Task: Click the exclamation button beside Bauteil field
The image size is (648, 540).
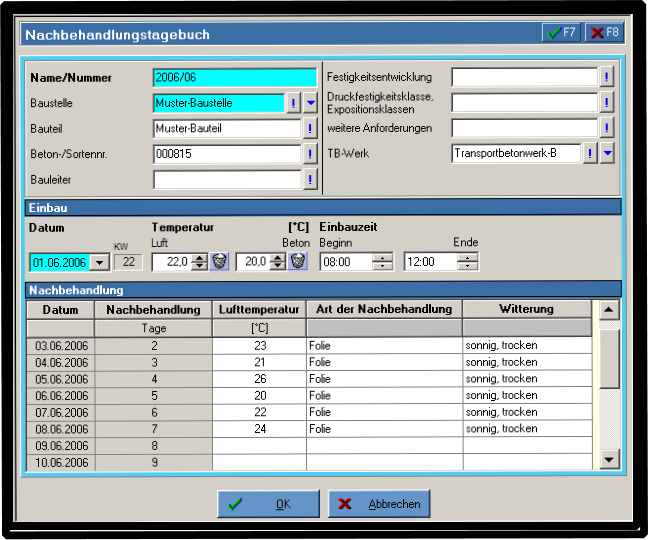Action: pyautogui.click(x=310, y=128)
